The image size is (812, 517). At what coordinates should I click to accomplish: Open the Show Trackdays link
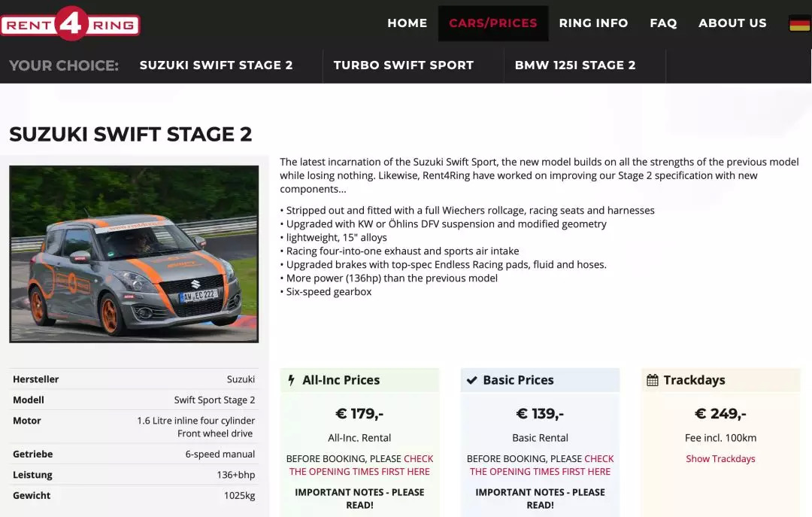(x=720, y=459)
